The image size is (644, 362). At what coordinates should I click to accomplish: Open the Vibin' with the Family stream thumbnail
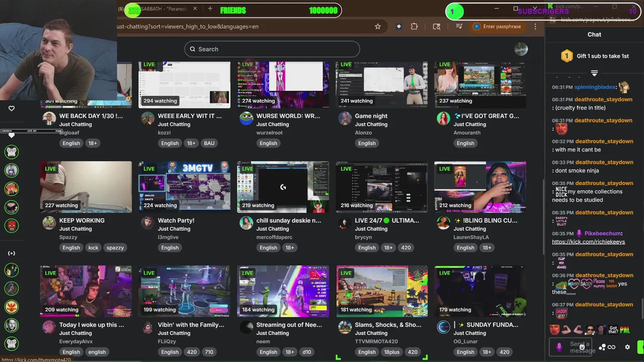click(x=185, y=292)
